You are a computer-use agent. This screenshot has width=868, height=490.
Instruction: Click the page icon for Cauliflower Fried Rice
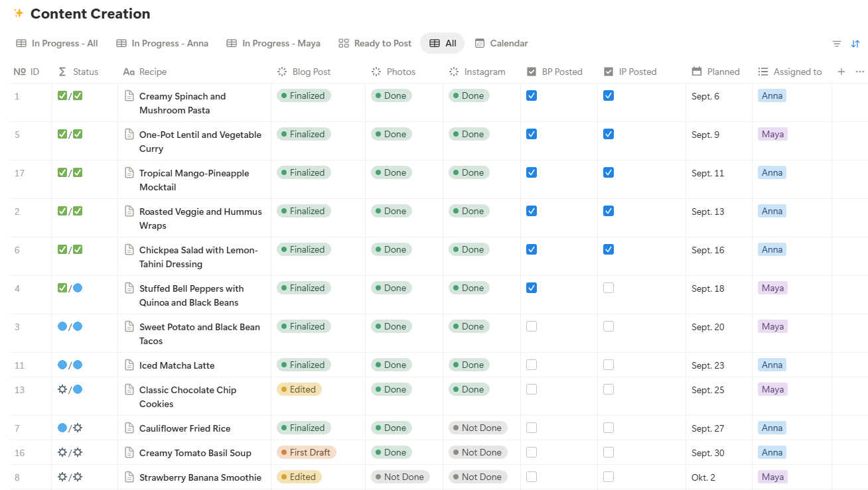[130, 428]
